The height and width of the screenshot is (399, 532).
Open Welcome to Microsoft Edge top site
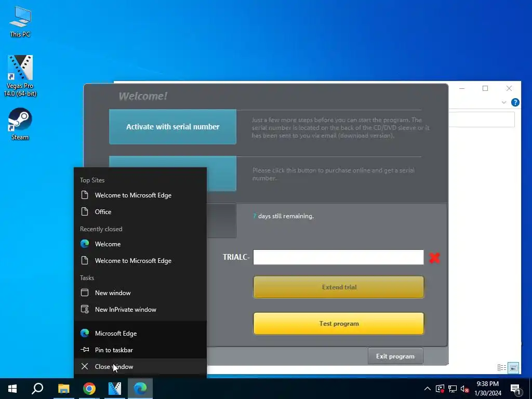click(140, 195)
